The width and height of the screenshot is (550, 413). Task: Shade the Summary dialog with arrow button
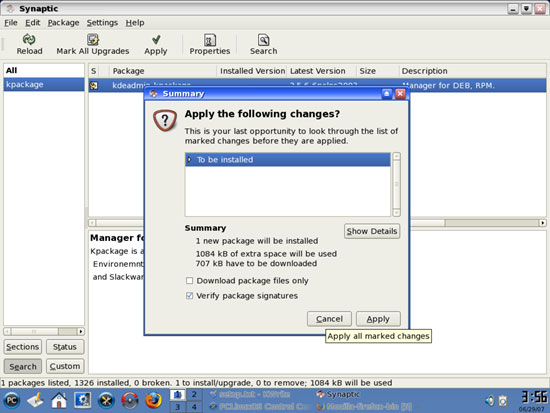tap(387, 93)
